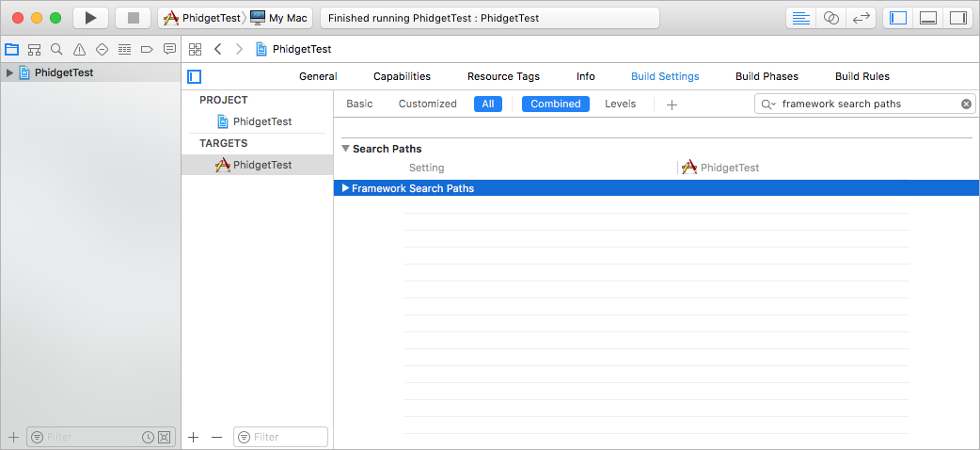The width and height of the screenshot is (980, 450).
Task: Show only recent files clock filter
Action: (x=148, y=437)
